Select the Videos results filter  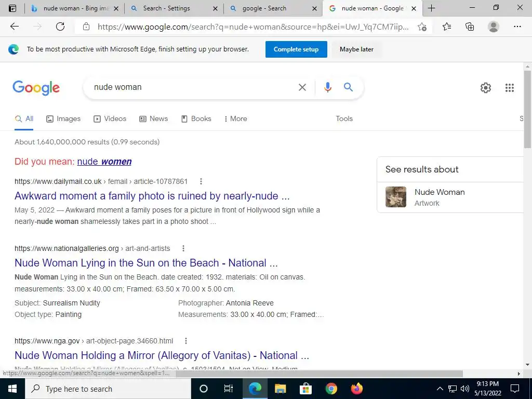click(x=110, y=119)
